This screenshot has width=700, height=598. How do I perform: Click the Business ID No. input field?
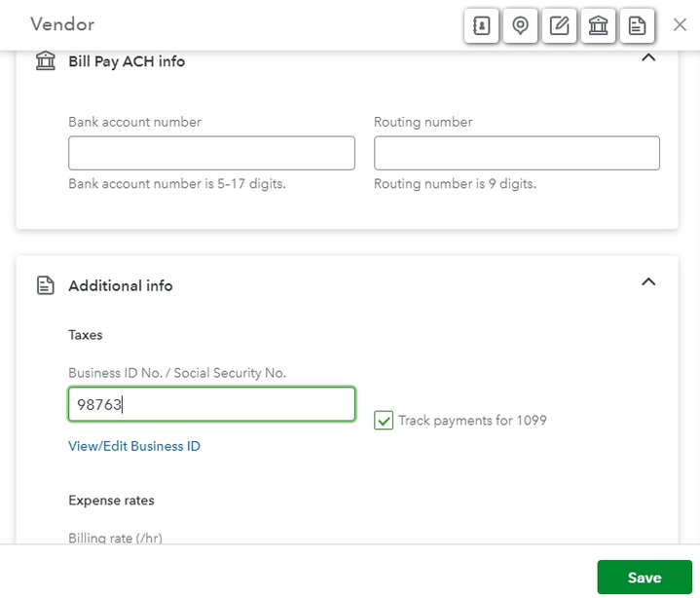point(211,404)
